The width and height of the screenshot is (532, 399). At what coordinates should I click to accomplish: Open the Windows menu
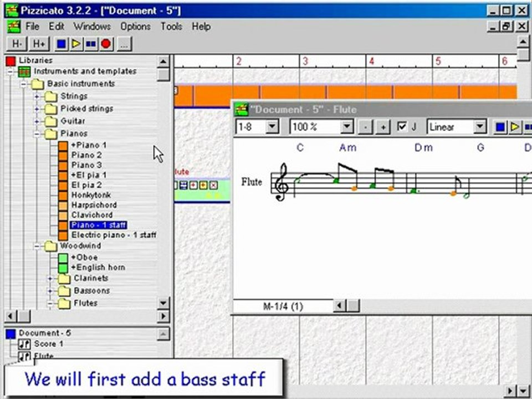92,27
